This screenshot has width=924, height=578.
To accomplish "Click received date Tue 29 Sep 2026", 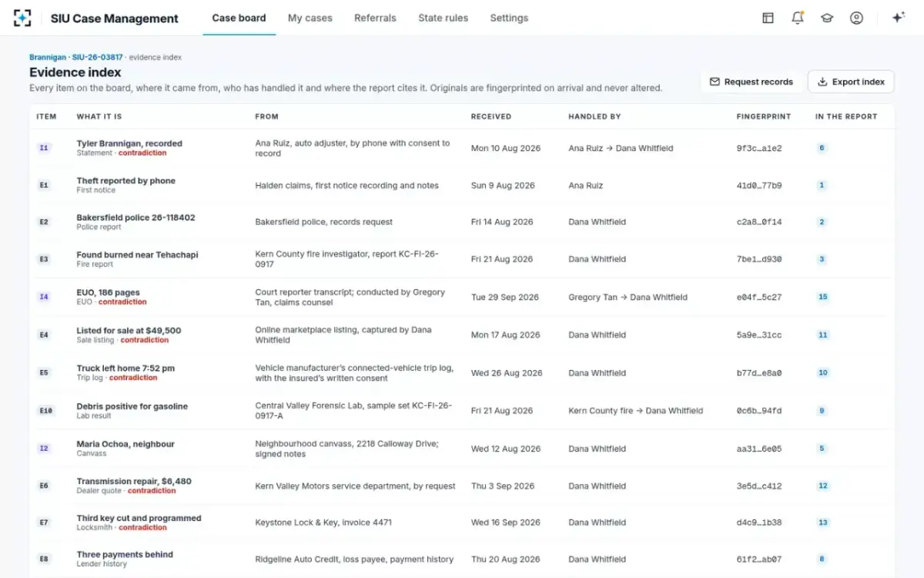I will [504, 297].
